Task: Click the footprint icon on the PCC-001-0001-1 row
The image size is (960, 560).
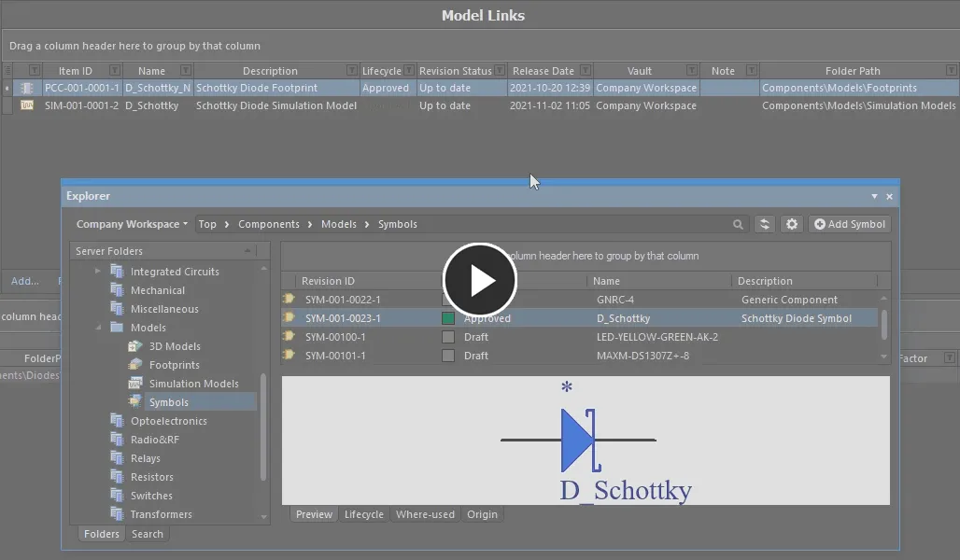Action: point(26,87)
